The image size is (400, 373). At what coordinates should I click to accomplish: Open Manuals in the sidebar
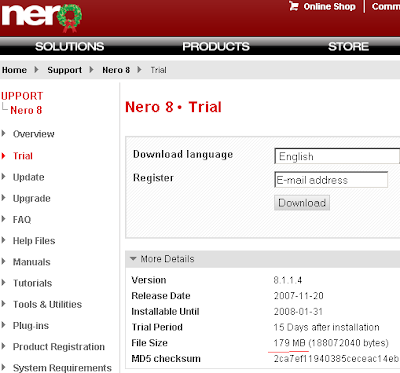[x=32, y=262]
